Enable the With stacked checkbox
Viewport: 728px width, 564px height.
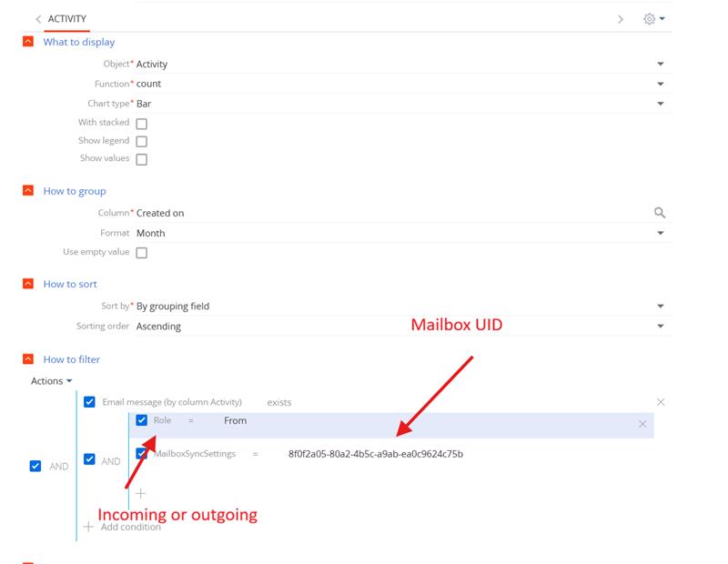click(x=141, y=124)
